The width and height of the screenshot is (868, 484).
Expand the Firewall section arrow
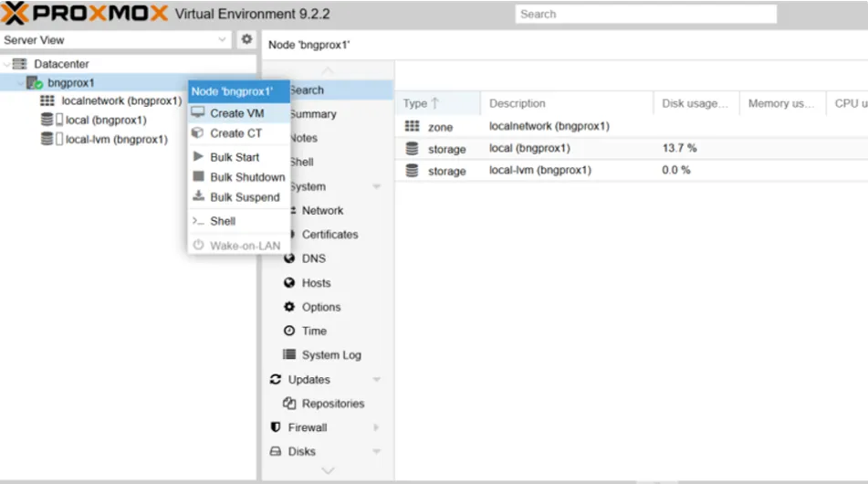pos(376,427)
